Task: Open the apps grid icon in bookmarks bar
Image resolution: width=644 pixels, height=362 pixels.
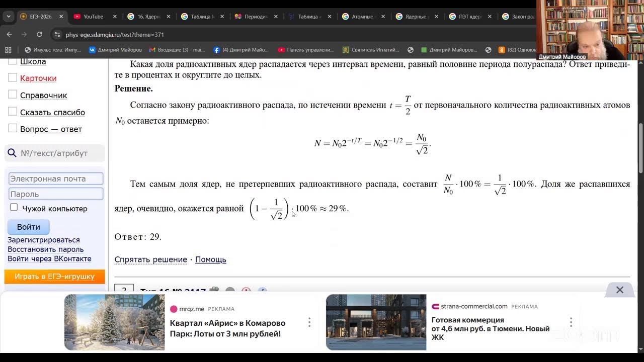Action: (8, 50)
